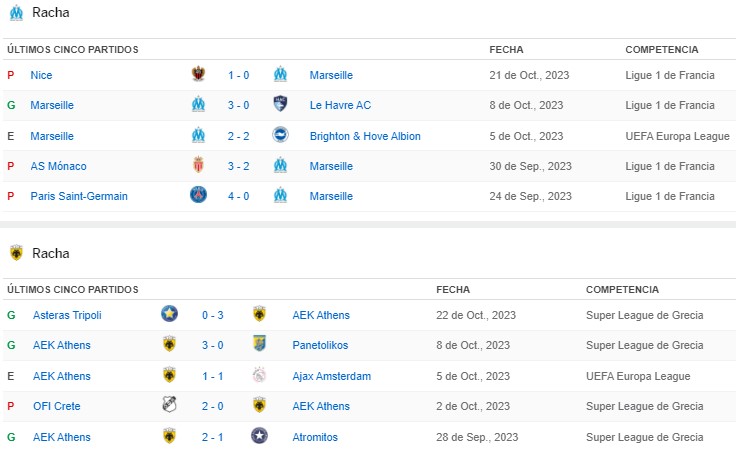Click the Marseille logo beside the first Racha heading
This screenshot has height=451, width=736.
(16, 13)
